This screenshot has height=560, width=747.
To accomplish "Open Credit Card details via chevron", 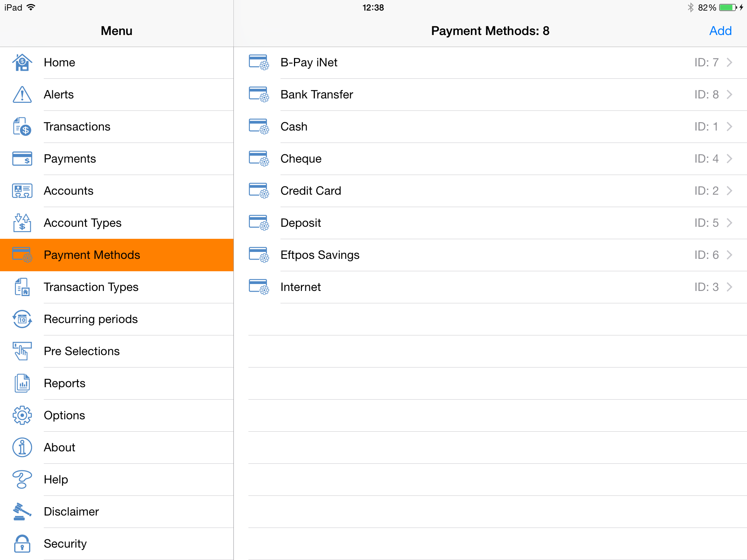I will tap(729, 191).
